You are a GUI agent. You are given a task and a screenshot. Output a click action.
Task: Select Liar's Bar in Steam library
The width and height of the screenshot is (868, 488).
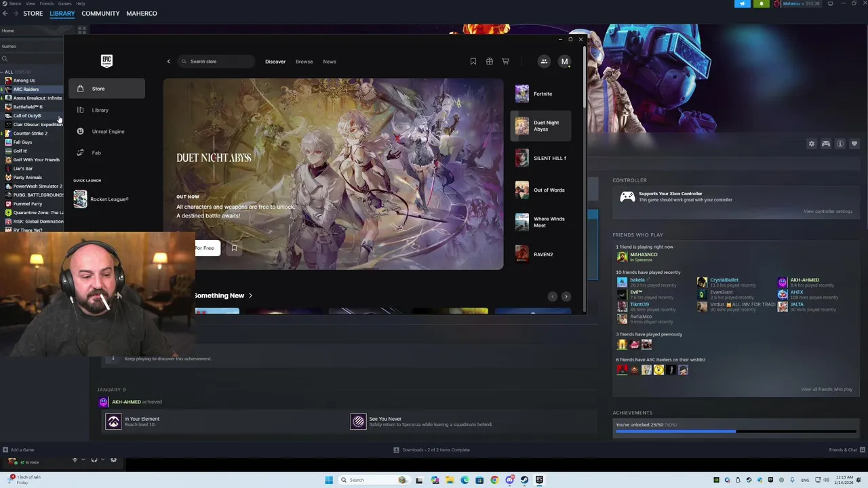[x=22, y=169]
